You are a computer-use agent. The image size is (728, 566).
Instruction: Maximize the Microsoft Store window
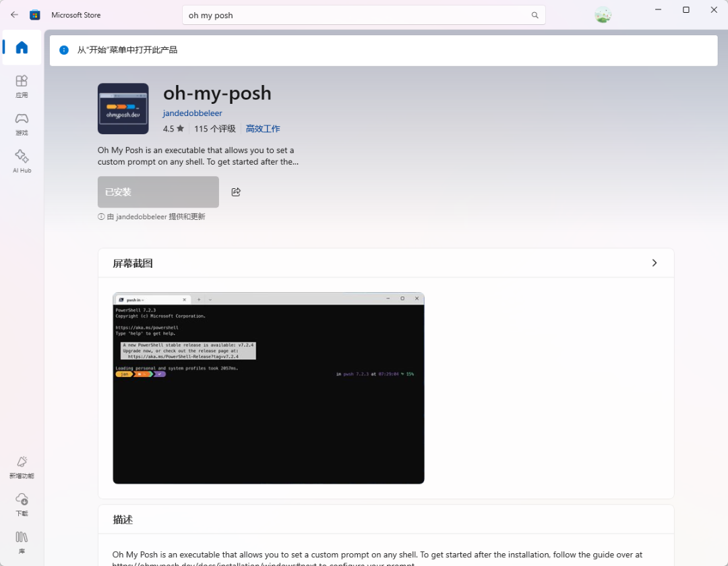tap(686, 9)
